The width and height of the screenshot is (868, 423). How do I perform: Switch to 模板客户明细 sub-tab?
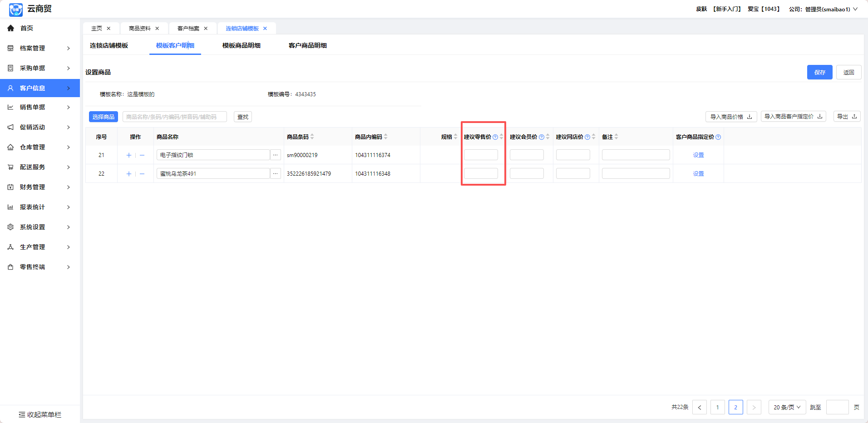point(175,45)
